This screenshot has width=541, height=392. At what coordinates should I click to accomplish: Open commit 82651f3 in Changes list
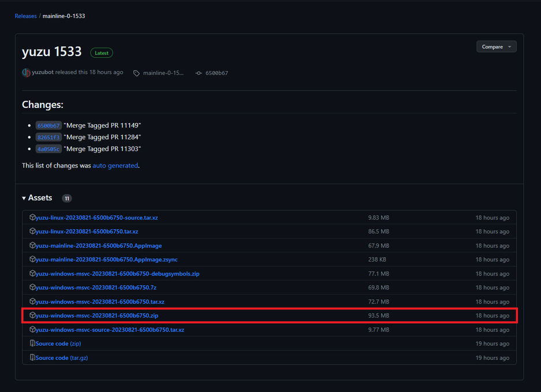click(48, 137)
